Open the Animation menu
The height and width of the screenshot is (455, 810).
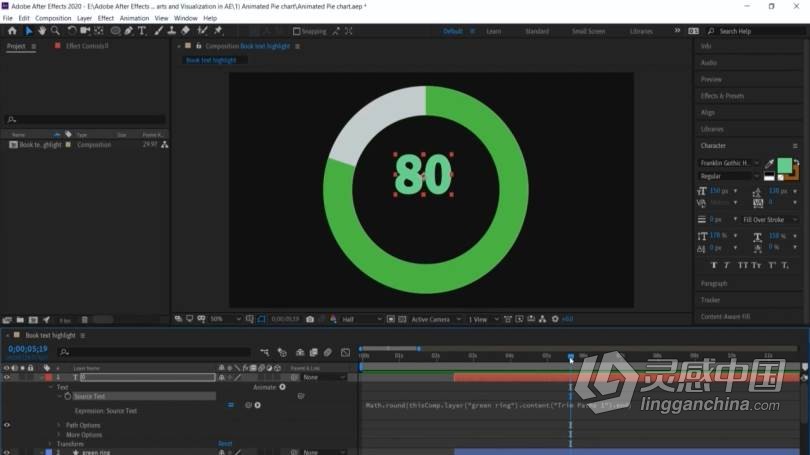click(134, 18)
